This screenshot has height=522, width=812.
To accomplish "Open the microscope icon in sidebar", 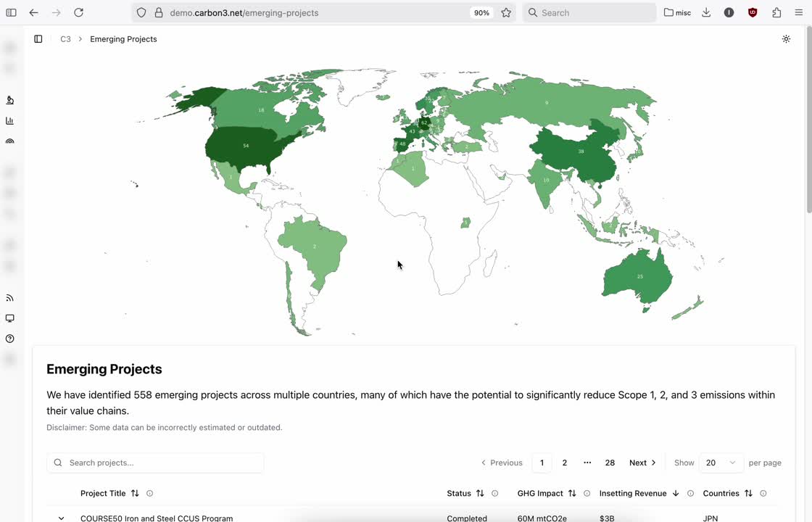I will (x=10, y=100).
